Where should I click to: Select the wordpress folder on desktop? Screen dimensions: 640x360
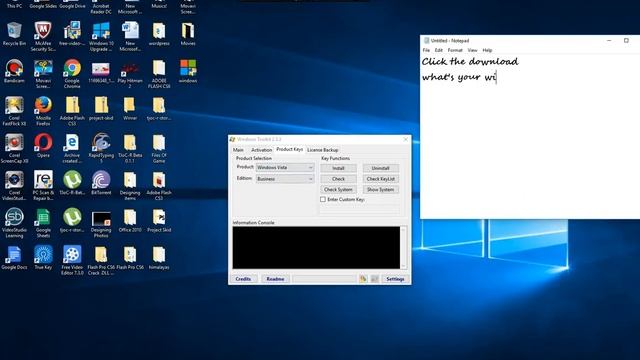pos(159,33)
